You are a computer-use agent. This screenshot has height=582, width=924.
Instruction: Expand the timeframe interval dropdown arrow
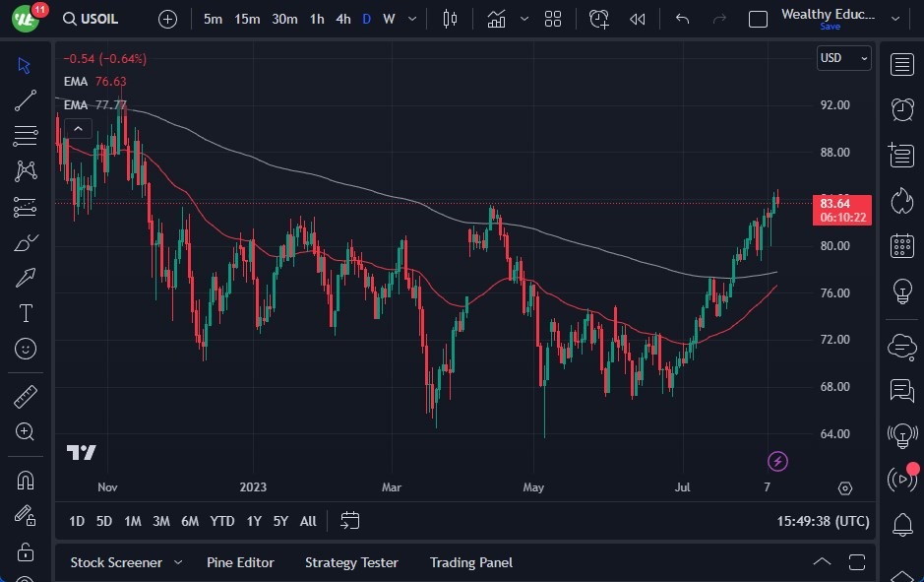pyautogui.click(x=411, y=19)
